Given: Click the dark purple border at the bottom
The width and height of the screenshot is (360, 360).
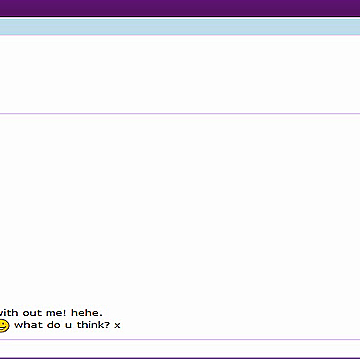Looking at the screenshot, I should [x=180, y=359].
